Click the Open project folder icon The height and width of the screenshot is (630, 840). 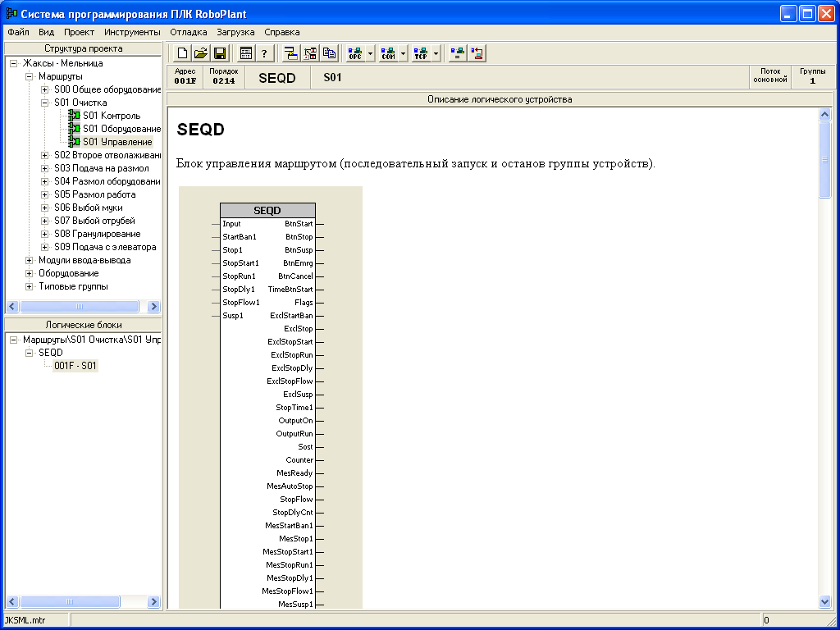(201, 53)
